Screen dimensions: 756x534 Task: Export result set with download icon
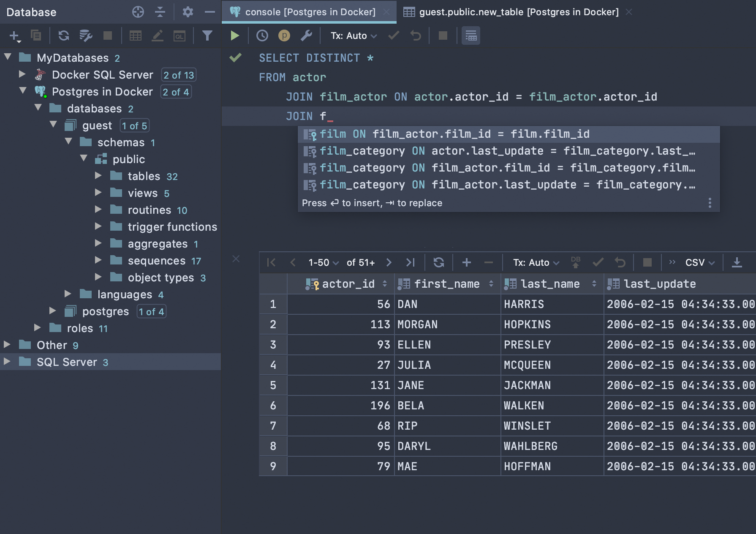[x=737, y=262]
